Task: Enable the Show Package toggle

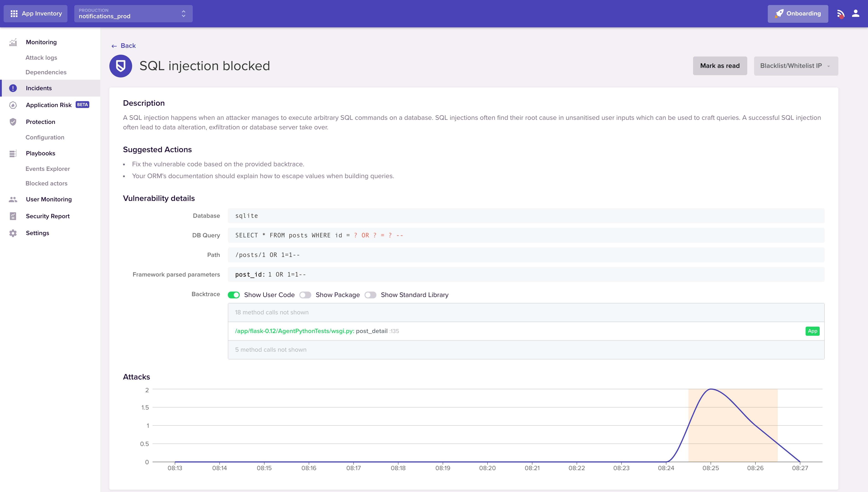Action: 305,295
